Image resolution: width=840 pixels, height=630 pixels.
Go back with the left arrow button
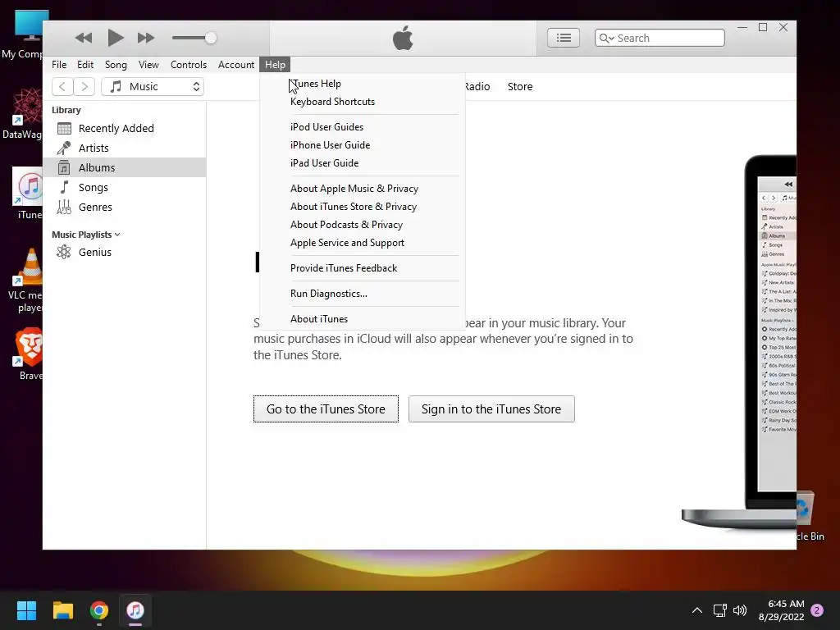coord(62,86)
